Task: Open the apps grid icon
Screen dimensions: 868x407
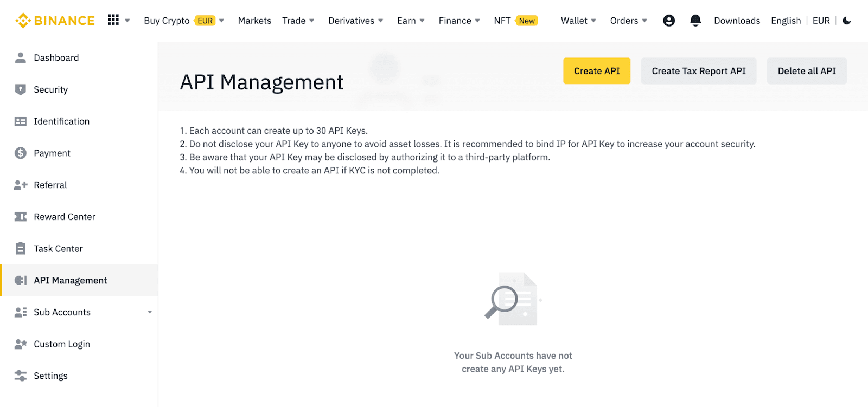Action: [113, 20]
